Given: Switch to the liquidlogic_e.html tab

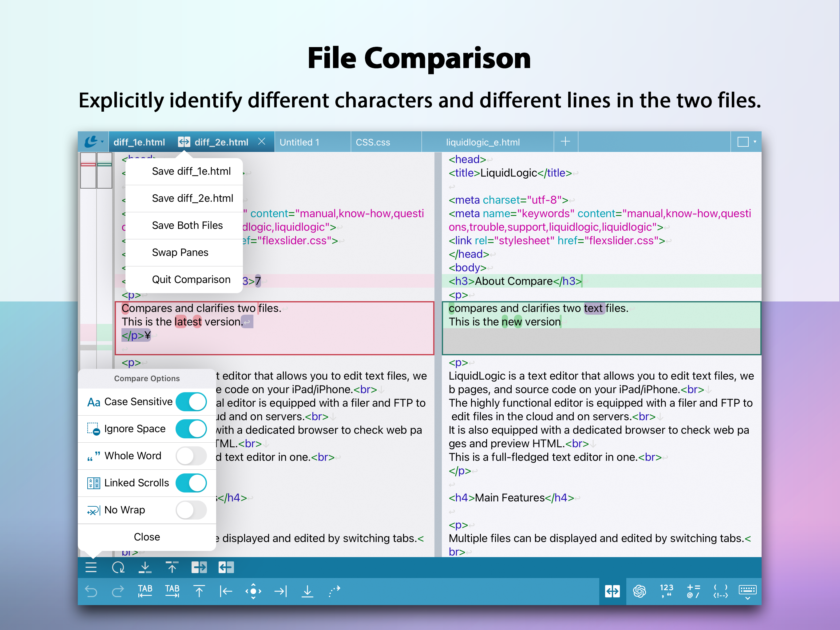Looking at the screenshot, I should [x=488, y=142].
